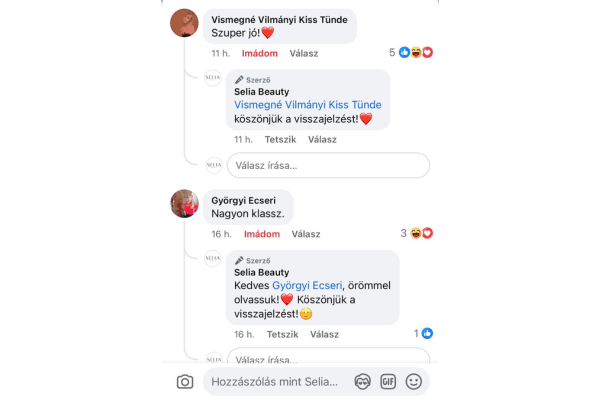The image size is (600, 400).
Task: Open the Györgyi Ecseri commenter name
Action: point(243,201)
